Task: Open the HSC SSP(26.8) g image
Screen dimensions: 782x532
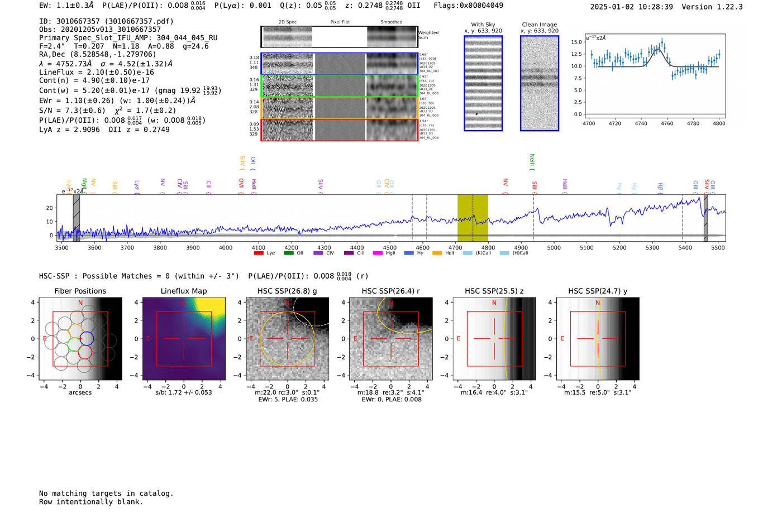Action: tap(287, 339)
